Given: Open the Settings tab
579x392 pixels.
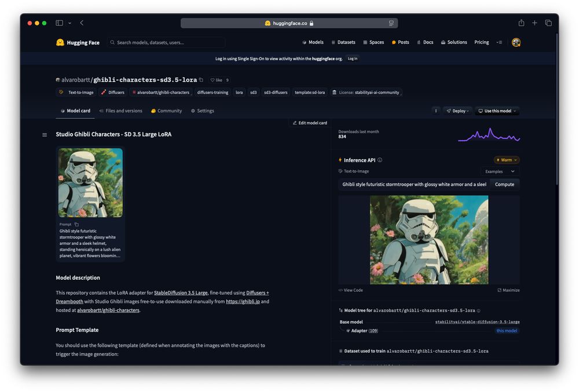Looking at the screenshot, I should [202, 111].
